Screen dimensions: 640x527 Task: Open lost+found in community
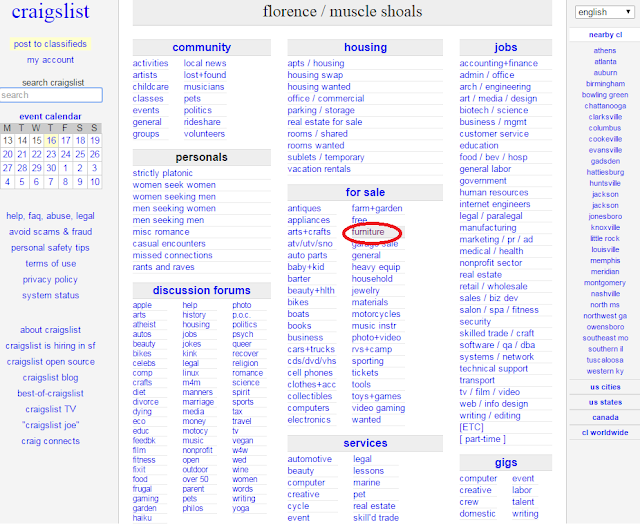205,75
